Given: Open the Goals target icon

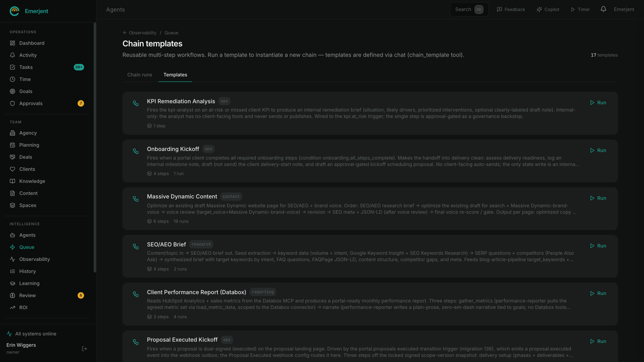Looking at the screenshot, I should pos(12,91).
